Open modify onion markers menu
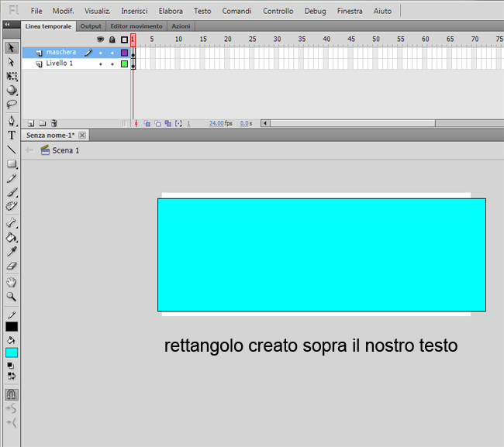The image size is (504, 447). (x=178, y=123)
